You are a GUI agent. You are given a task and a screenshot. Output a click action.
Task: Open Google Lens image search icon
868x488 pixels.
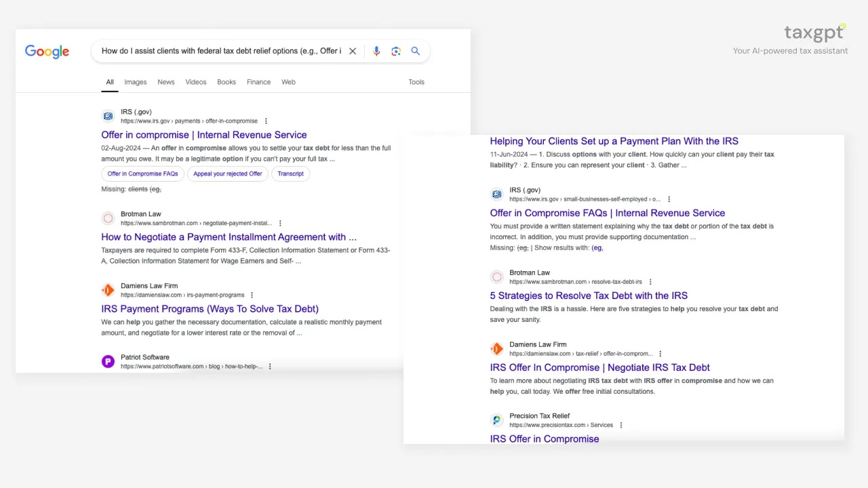[x=396, y=51]
